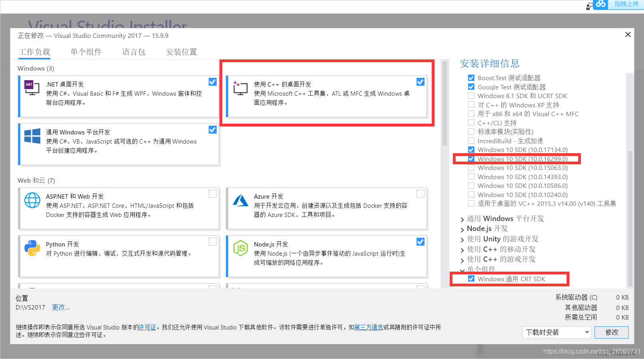Enable C++/CLI 支持 checkbox
This screenshot has height=359, width=644.
471,122
